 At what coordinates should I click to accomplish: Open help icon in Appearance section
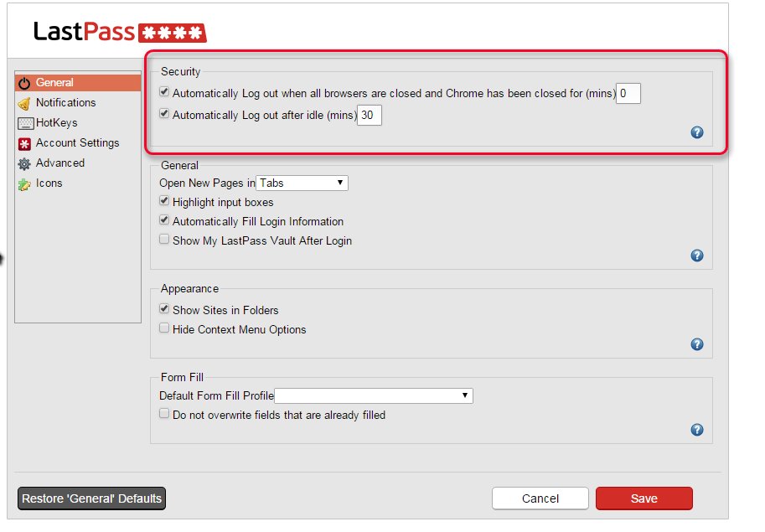click(696, 344)
